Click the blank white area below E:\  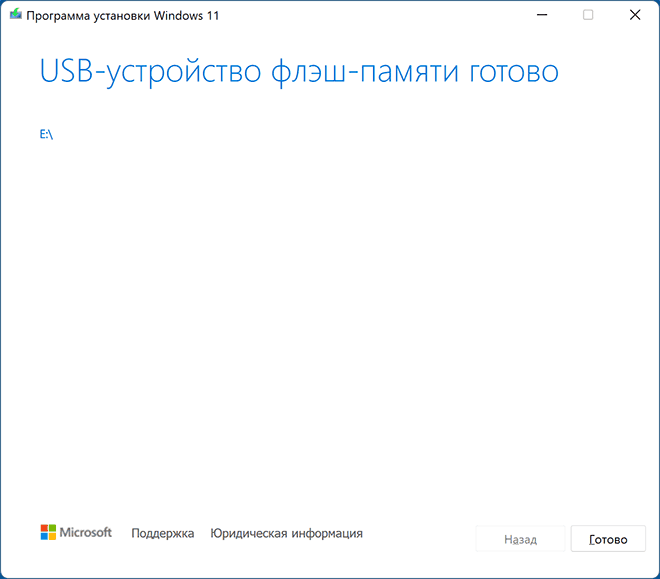pos(330,320)
